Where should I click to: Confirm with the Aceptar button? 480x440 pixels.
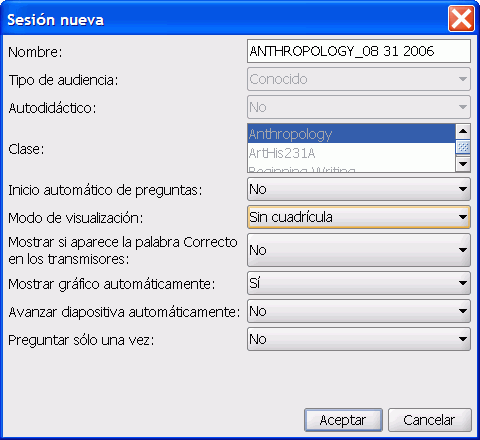coord(343,420)
